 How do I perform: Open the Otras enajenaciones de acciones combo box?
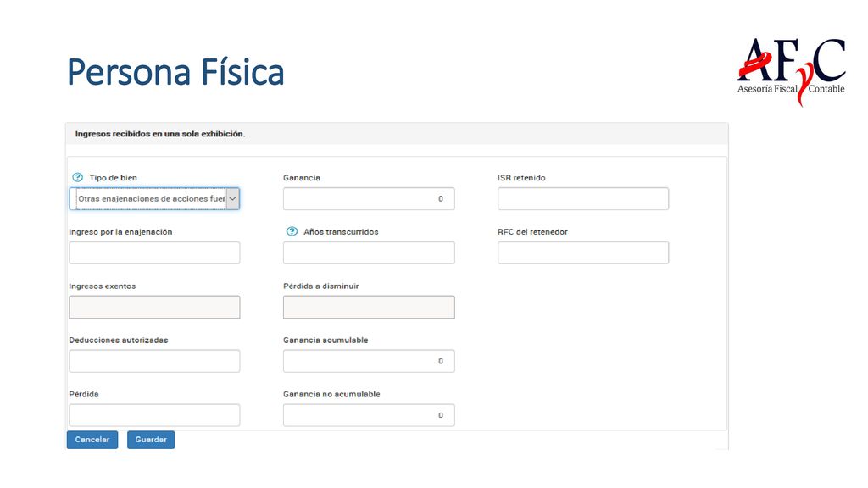(x=154, y=198)
